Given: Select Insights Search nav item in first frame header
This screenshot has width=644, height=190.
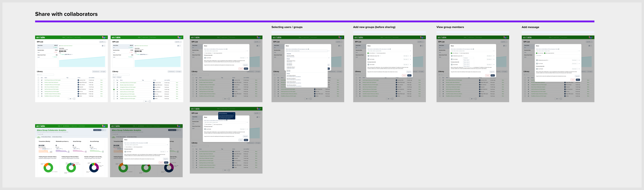Looking at the screenshot, I should click(x=70, y=37).
